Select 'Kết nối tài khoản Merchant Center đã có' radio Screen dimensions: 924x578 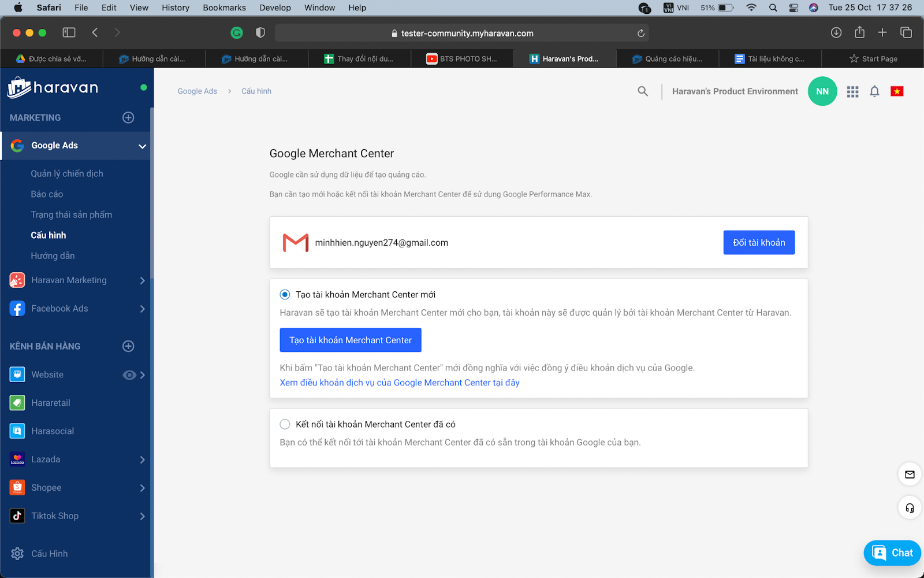click(x=285, y=424)
